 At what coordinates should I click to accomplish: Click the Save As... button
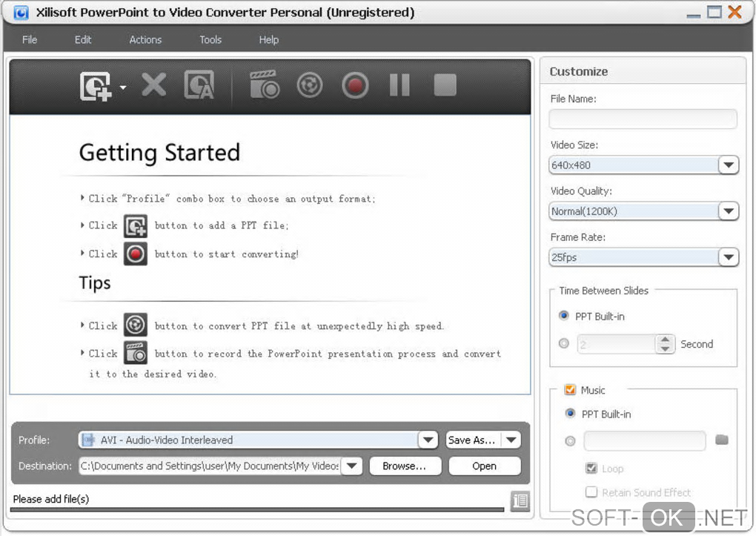tap(473, 440)
